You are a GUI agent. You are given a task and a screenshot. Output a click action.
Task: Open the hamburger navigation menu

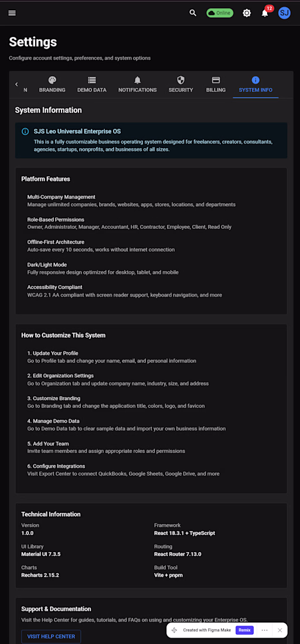click(12, 13)
